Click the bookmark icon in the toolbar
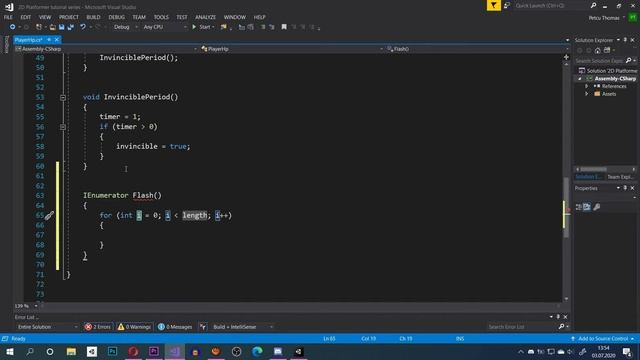This screenshot has width=640, height=360. (x=284, y=27)
